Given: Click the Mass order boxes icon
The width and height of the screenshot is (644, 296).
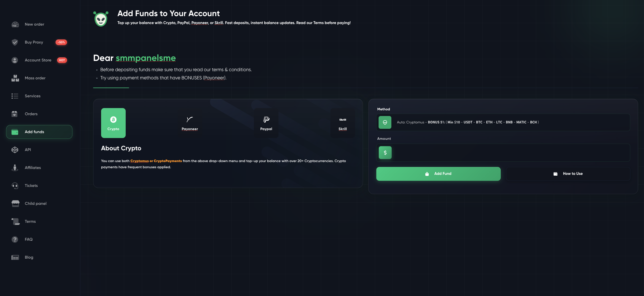Looking at the screenshot, I should (x=15, y=78).
